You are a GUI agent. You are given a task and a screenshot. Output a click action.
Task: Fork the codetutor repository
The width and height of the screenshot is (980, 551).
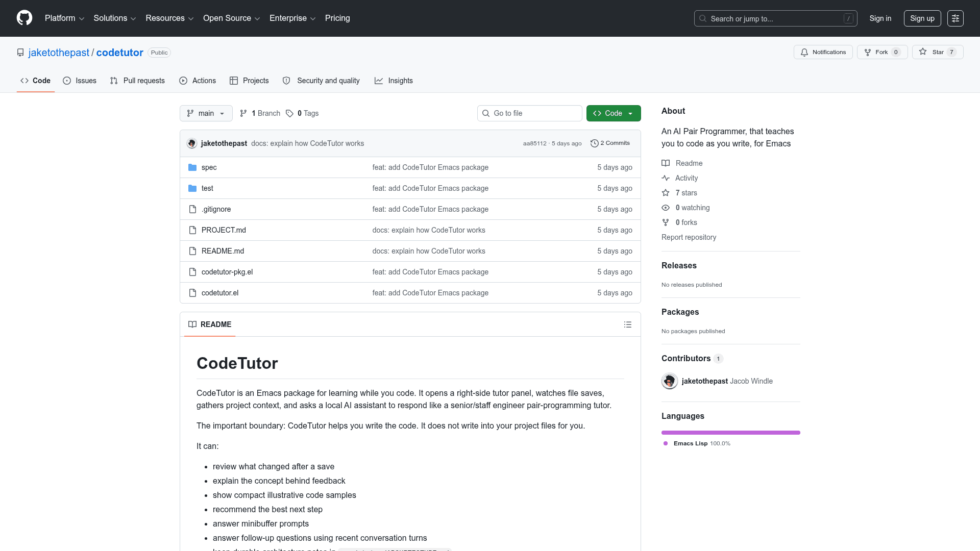point(882,52)
